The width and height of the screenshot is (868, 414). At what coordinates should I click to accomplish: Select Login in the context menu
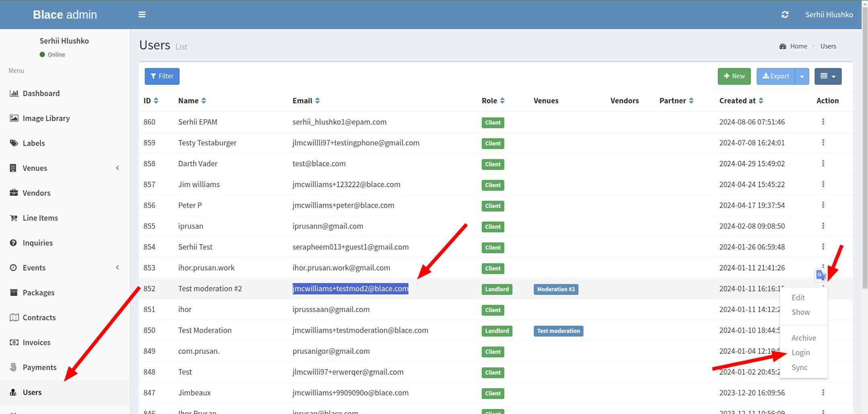[800, 352]
